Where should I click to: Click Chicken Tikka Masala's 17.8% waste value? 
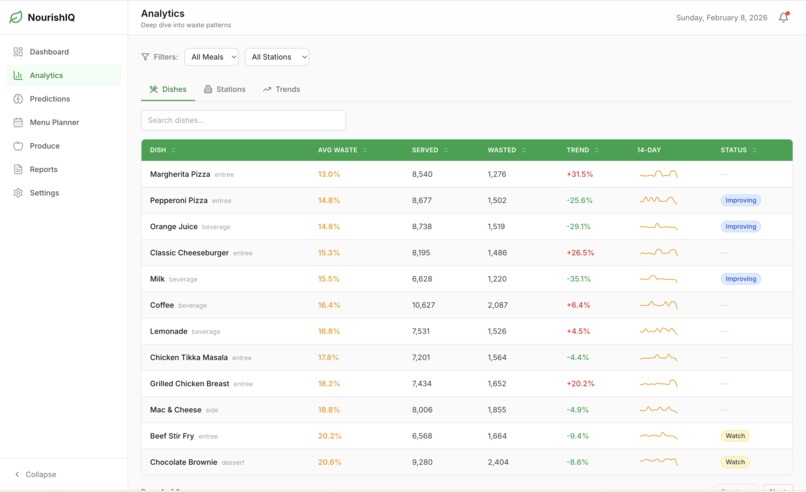click(x=328, y=357)
